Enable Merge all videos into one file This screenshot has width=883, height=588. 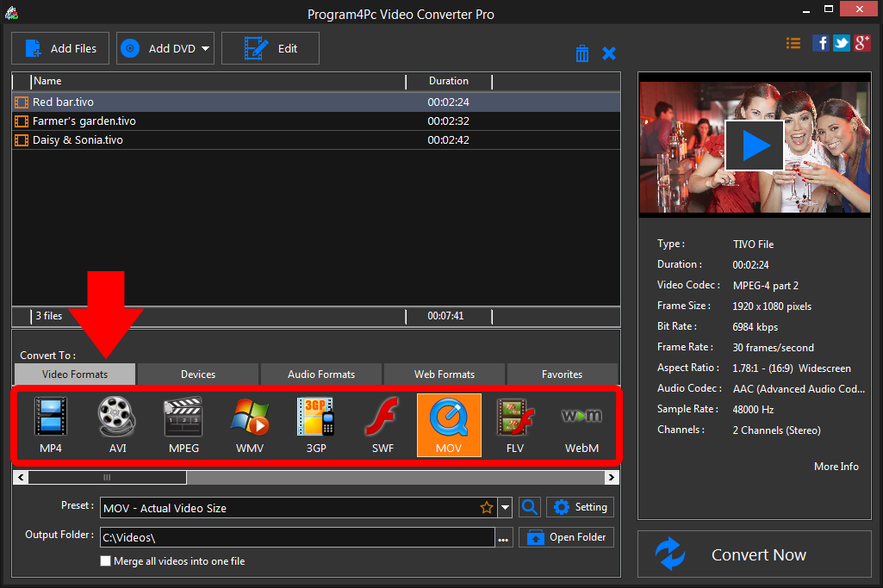(105, 561)
